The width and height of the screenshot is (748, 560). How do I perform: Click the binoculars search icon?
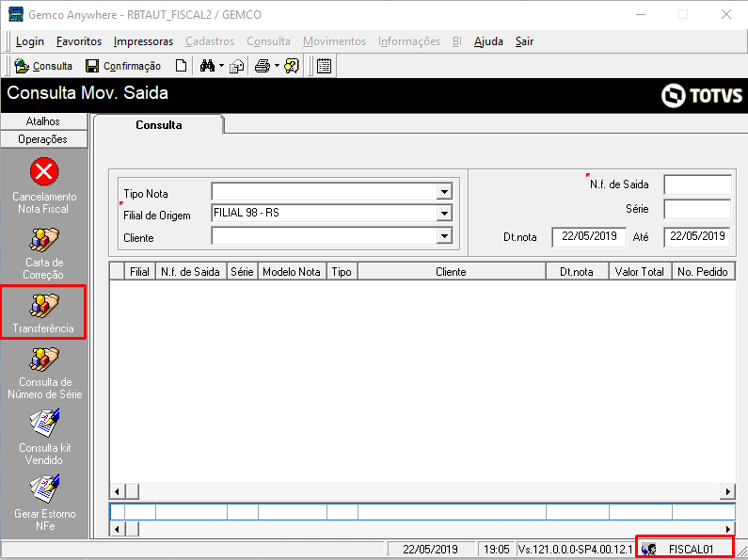pos(207,66)
